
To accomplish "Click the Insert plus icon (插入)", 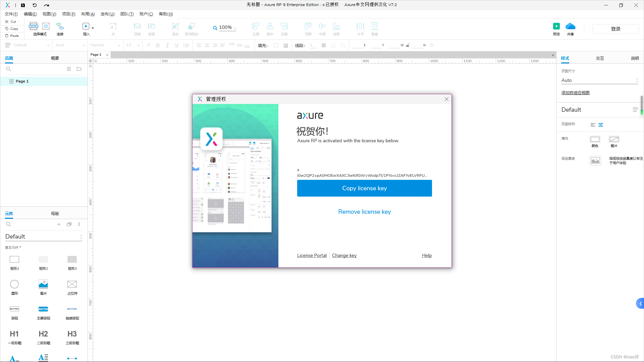I will pos(86,26).
